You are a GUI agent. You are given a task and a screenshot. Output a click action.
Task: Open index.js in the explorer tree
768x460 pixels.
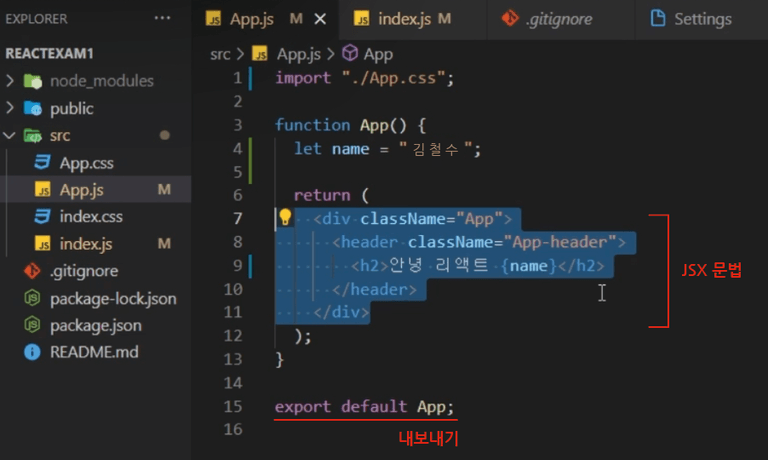(86, 243)
